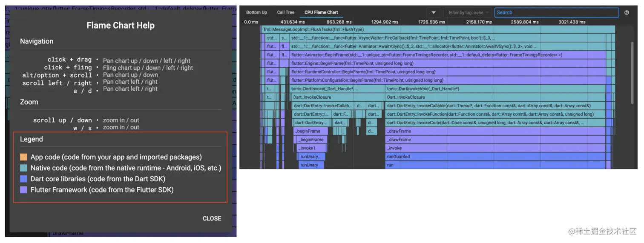The width and height of the screenshot is (644, 243).
Task: Click the blue Dart core libraries swatch
Action: coord(23,179)
